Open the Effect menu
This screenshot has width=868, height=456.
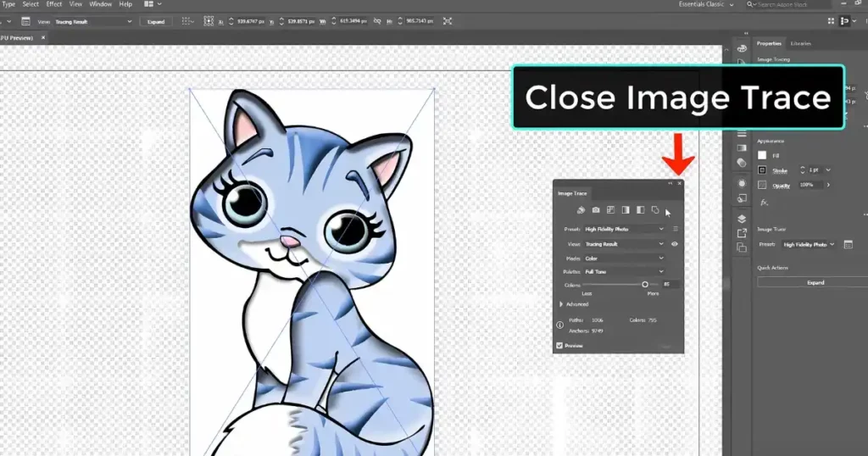[x=53, y=4]
